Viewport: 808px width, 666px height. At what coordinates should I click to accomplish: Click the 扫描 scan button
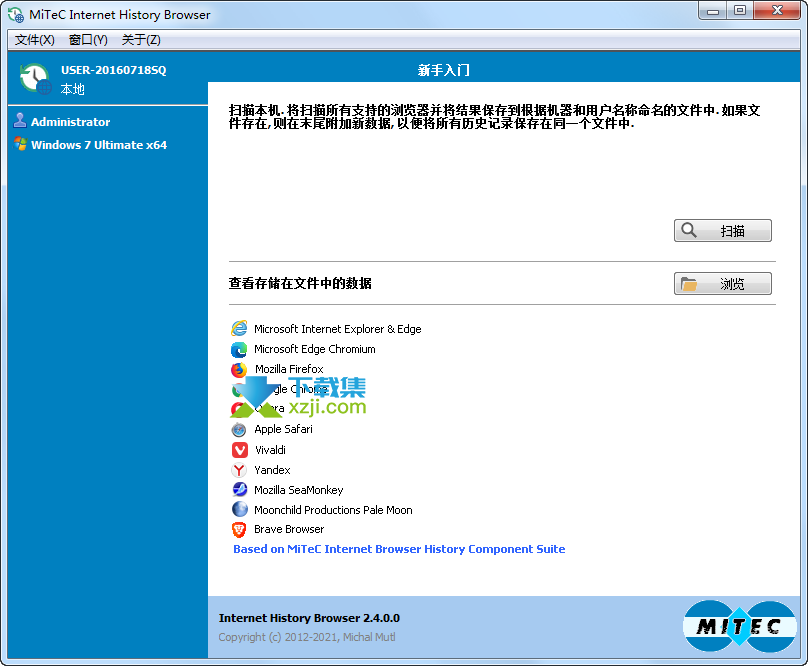point(722,230)
